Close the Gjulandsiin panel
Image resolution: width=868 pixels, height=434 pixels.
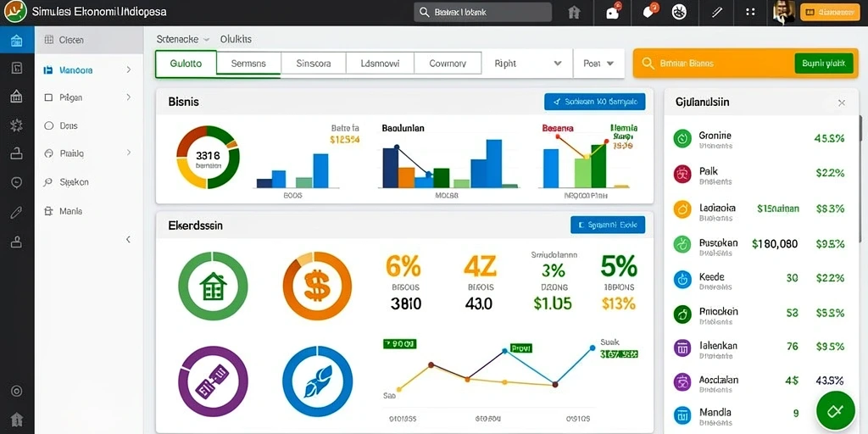(x=842, y=103)
